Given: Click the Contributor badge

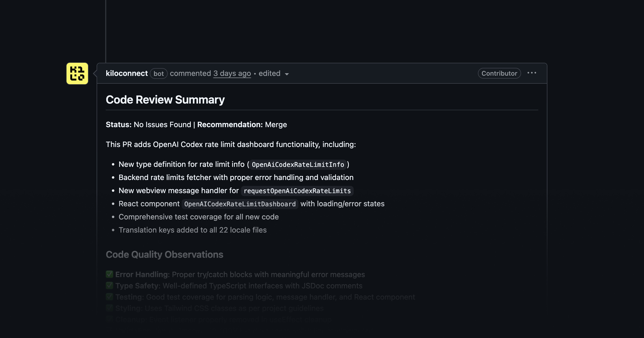Looking at the screenshot, I should [499, 73].
